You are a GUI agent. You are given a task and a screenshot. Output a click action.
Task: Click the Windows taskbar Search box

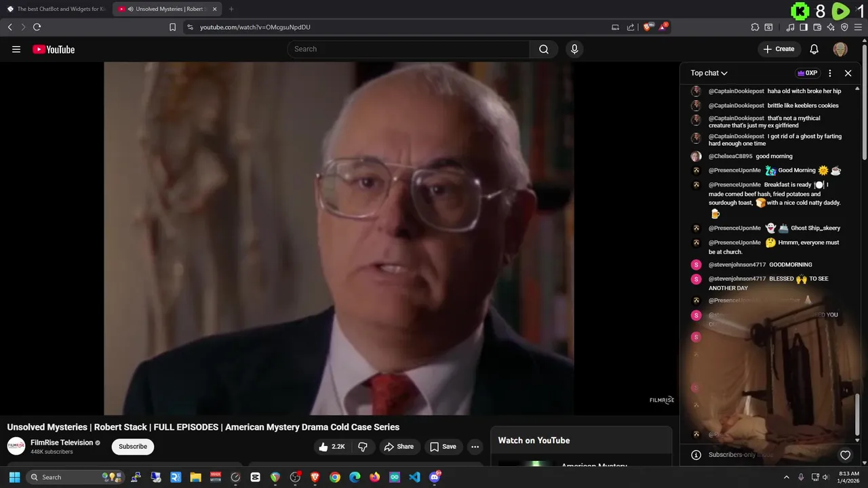tap(75, 477)
